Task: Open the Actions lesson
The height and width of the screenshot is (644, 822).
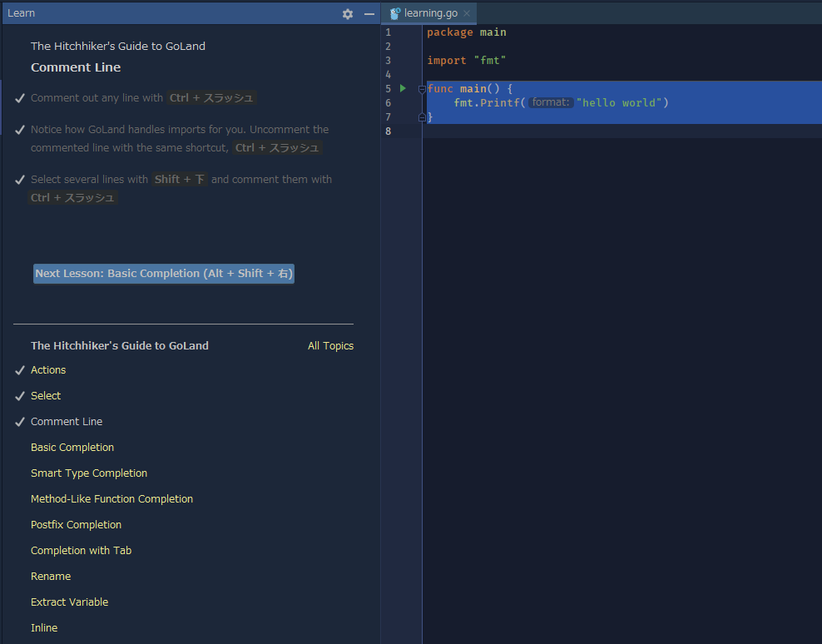Action: (48, 369)
